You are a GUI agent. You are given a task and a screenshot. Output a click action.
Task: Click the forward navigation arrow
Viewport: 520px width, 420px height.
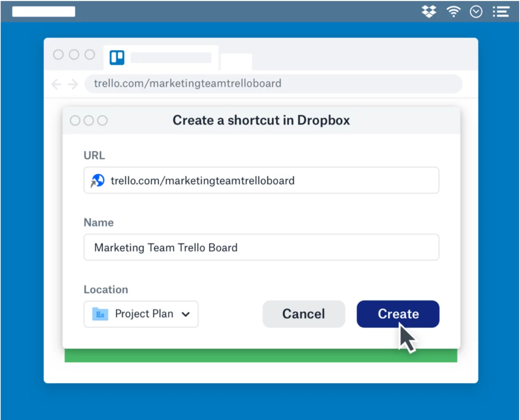pyautogui.click(x=73, y=84)
